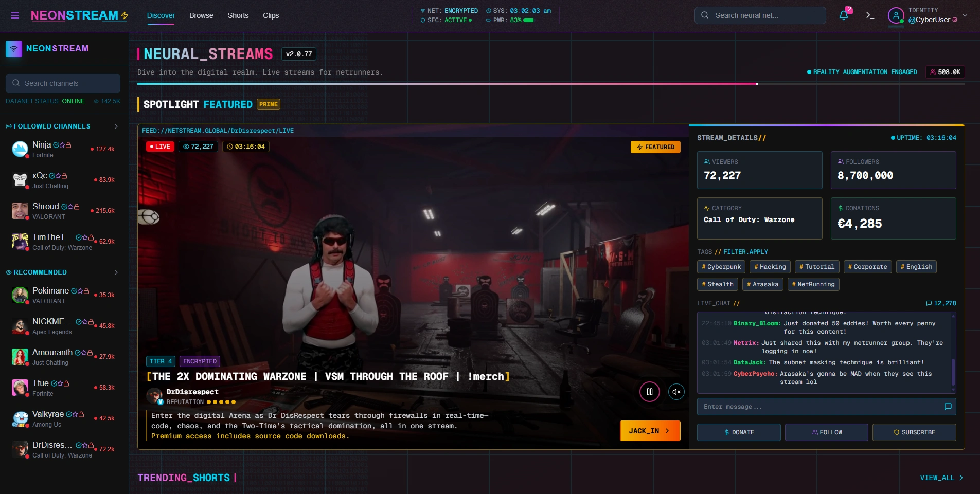Click the FEATURED lightning badge

point(655,147)
